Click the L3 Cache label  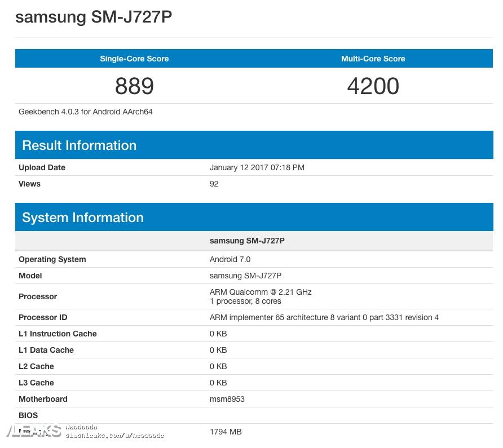point(36,383)
